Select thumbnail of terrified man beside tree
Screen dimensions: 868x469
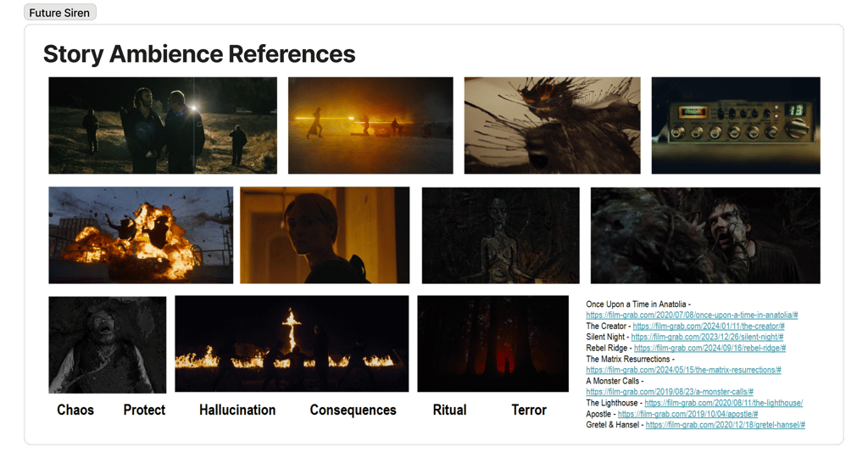(705, 235)
